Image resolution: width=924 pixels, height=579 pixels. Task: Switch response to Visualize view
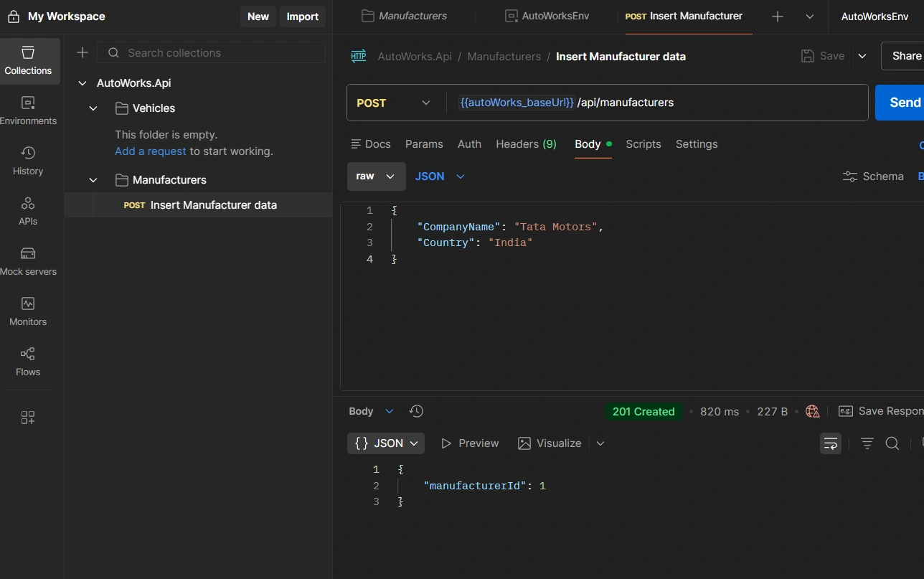pos(550,443)
